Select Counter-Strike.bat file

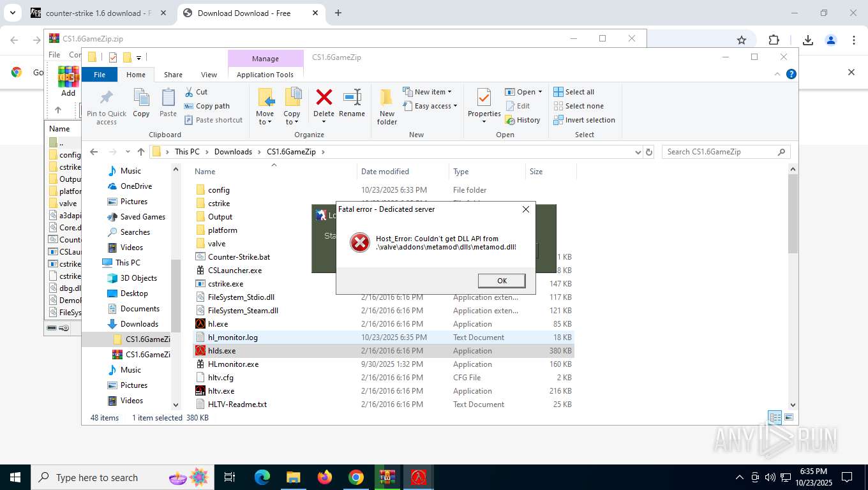pyautogui.click(x=383, y=257)
